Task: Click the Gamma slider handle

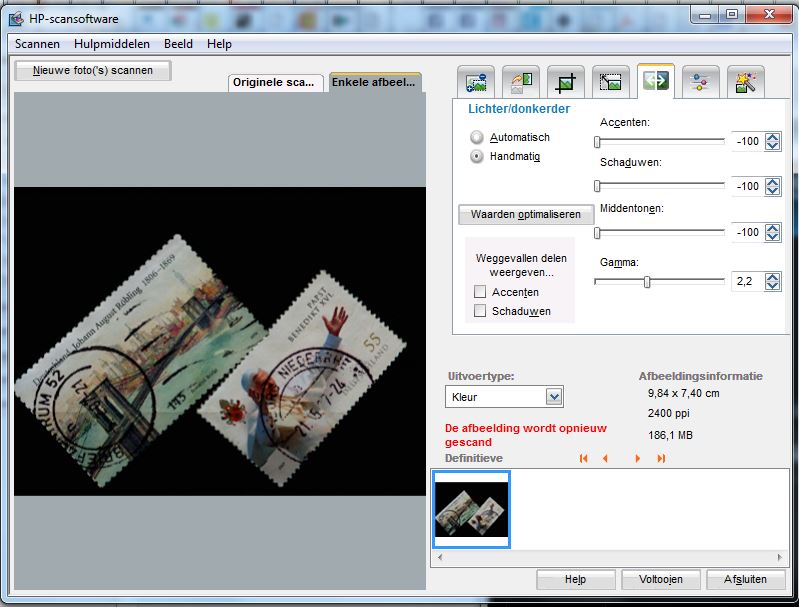Action: (x=647, y=281)
